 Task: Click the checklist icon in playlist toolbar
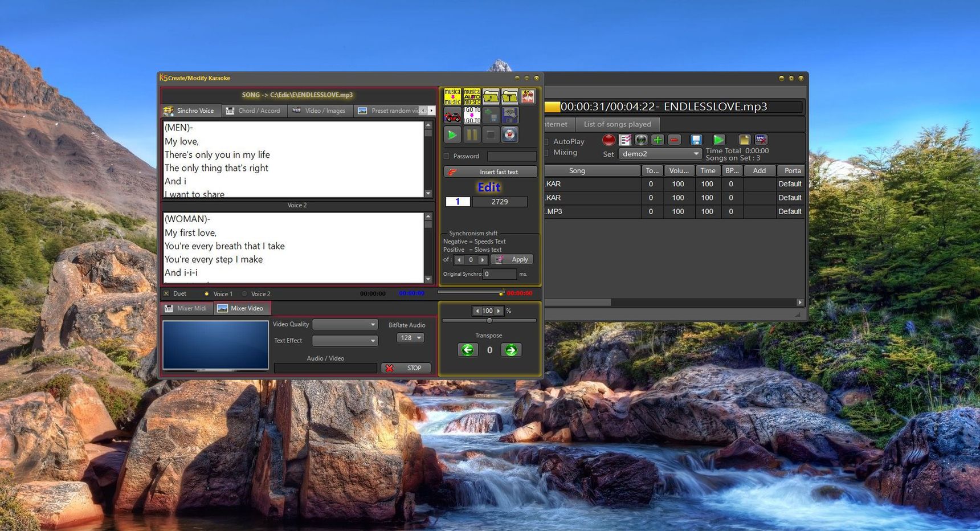click(x=625, y=140)
